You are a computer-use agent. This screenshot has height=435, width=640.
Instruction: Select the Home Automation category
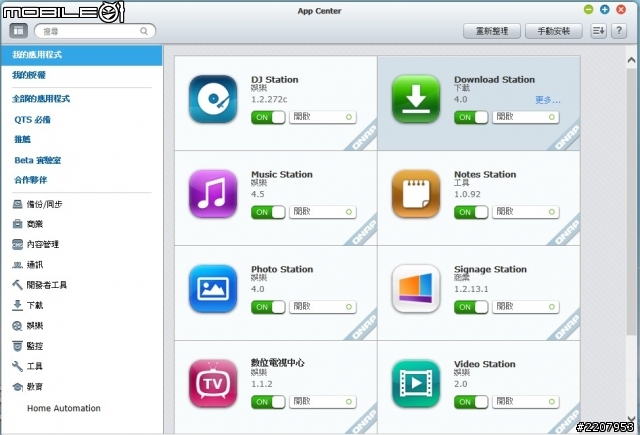tap(64, 408)
